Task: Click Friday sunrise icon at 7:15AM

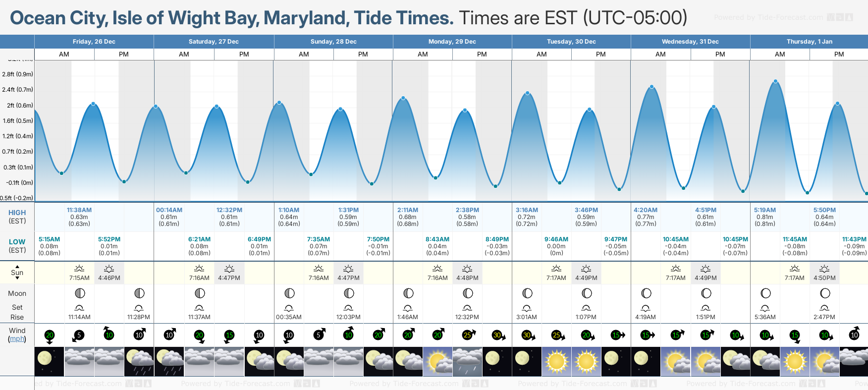Action: [79, 269]
